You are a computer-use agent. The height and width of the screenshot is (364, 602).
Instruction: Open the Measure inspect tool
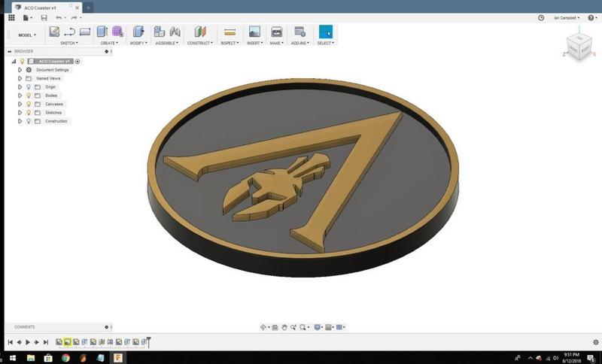pyautogui.click(x=230, y=32)
